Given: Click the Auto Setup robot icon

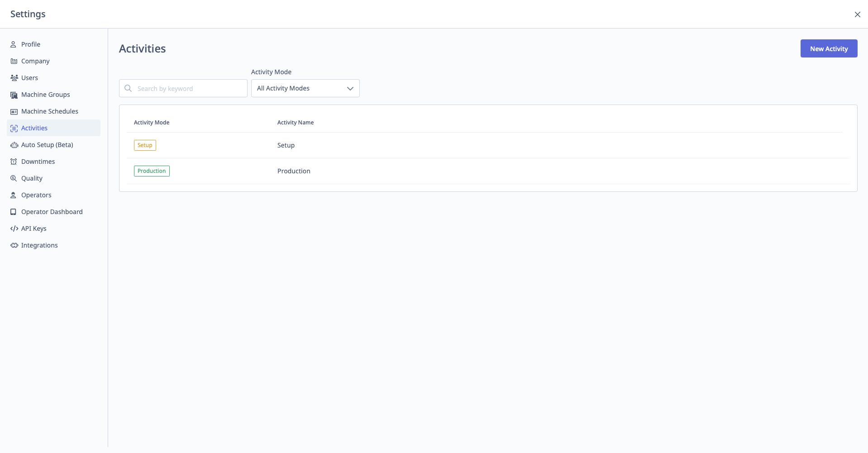Looking at the screenshot, I should pyautogui.click(x=14, y=145).
